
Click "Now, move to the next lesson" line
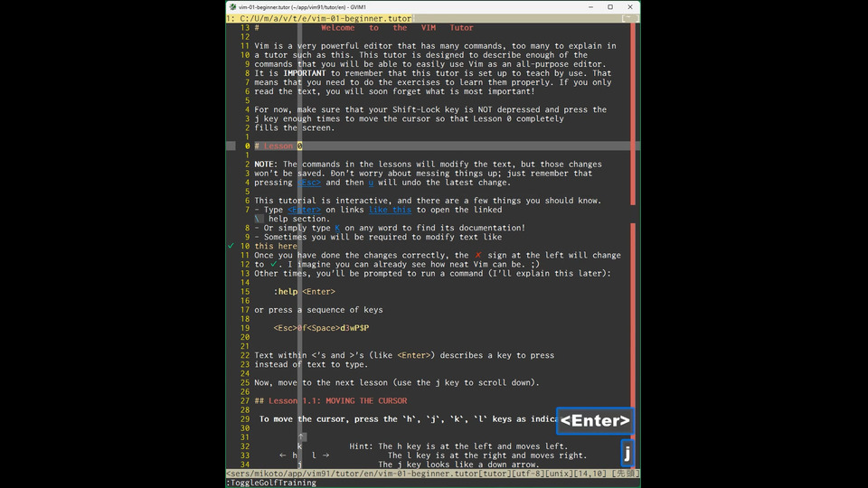396,383
